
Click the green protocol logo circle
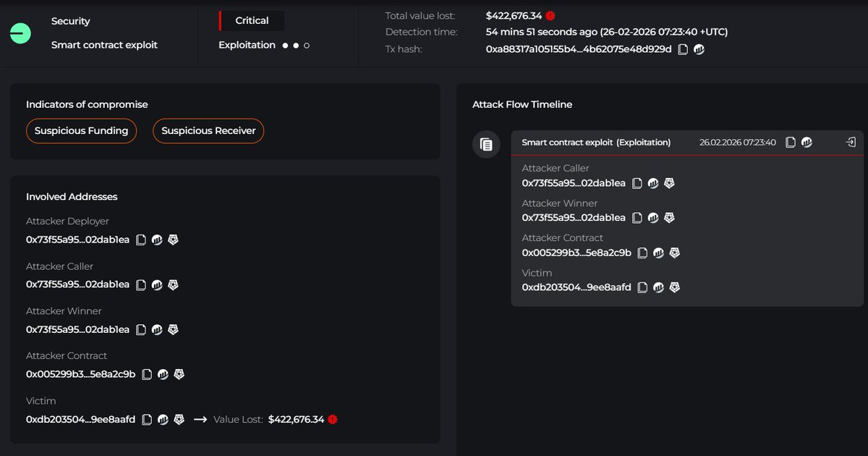[x=20, y=33]
